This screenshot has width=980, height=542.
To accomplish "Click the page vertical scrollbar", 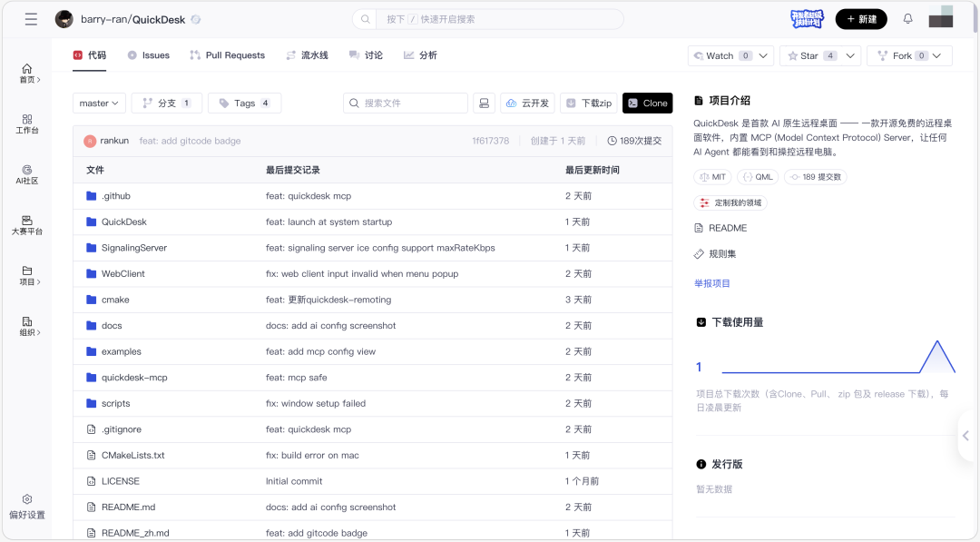I will point(975,17).
